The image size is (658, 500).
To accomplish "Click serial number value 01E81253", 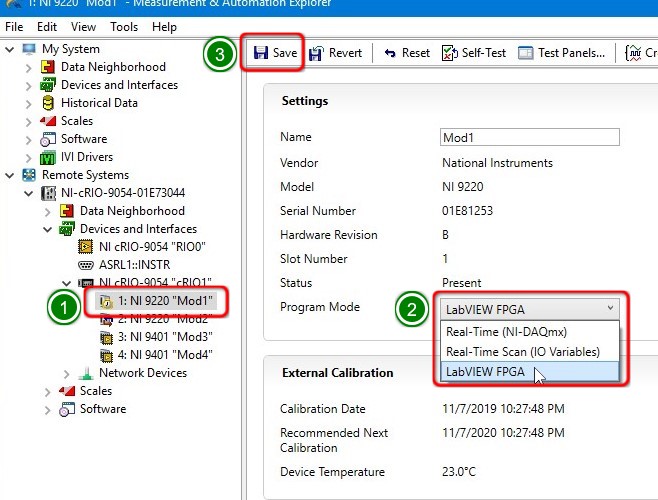I will [x=467, y=211].
